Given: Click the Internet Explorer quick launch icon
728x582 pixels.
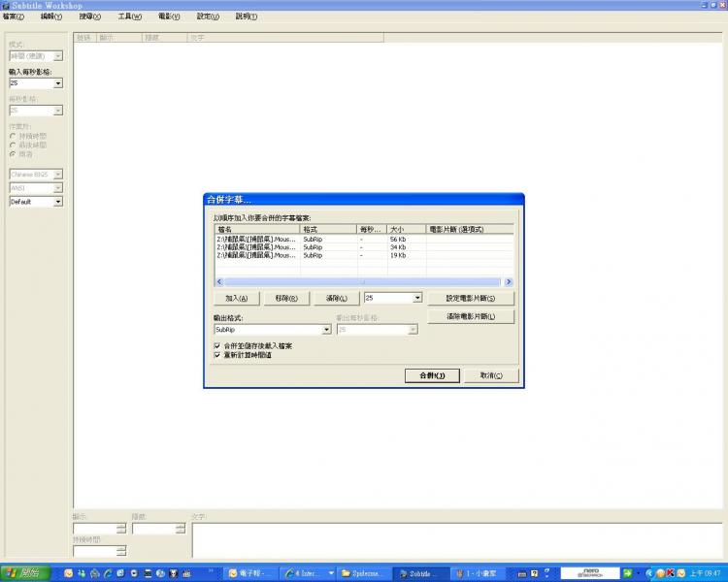Looking at the screenshot, I should (107, 573).
